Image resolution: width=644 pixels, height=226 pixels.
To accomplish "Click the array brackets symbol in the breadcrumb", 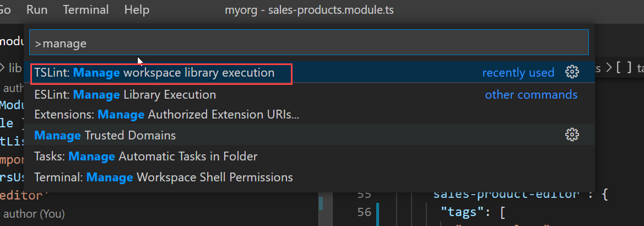I will point(624,68).
